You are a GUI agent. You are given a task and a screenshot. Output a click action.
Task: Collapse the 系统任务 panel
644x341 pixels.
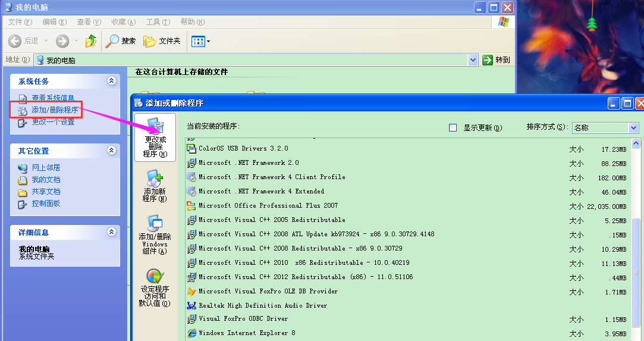click(112, 80)
